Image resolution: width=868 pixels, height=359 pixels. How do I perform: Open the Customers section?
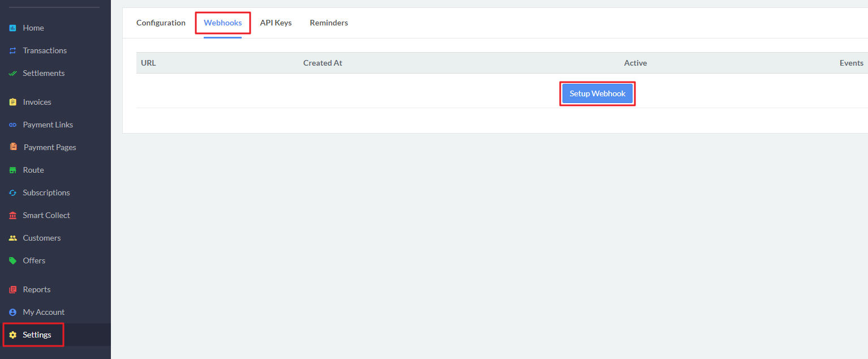pos(42,238)
